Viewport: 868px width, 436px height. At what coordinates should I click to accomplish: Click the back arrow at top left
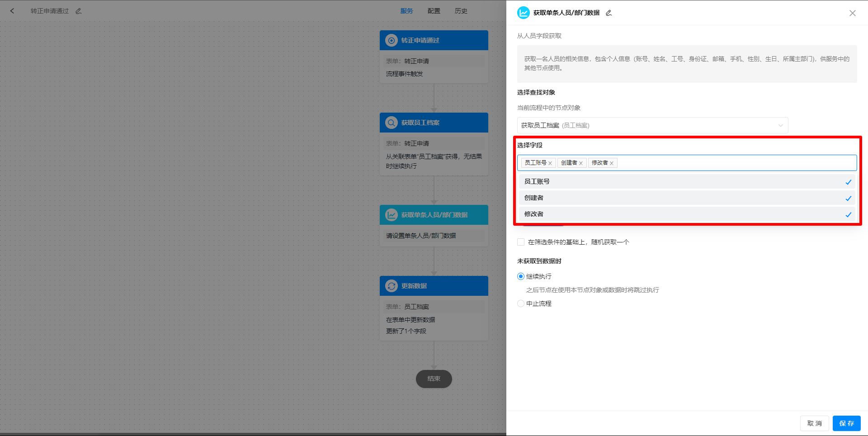click(12, 10)
